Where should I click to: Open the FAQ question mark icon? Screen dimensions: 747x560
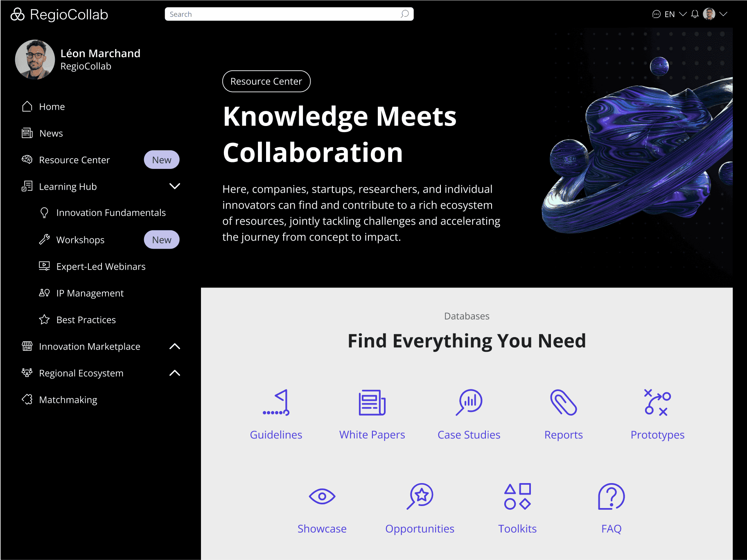611,496
